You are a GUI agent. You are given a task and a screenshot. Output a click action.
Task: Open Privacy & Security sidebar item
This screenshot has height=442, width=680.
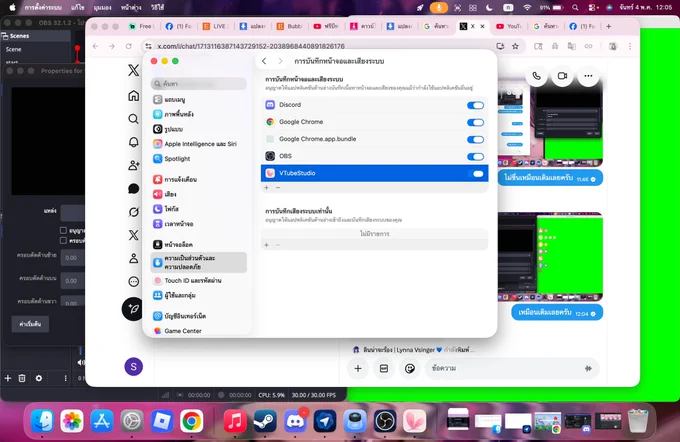coord(199,262)
